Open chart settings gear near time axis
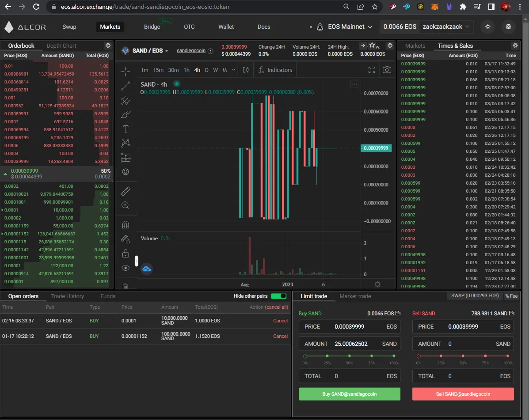The height and width of the screenshot is (420, 529). (x=377, y=284)
